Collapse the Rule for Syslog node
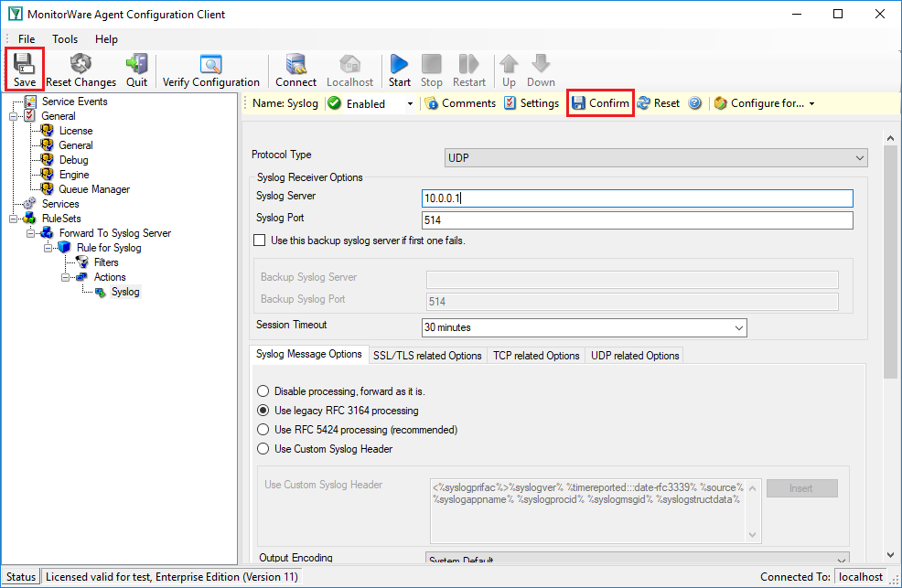Viewport: 902px width, 588px height. tap(48, 248)
